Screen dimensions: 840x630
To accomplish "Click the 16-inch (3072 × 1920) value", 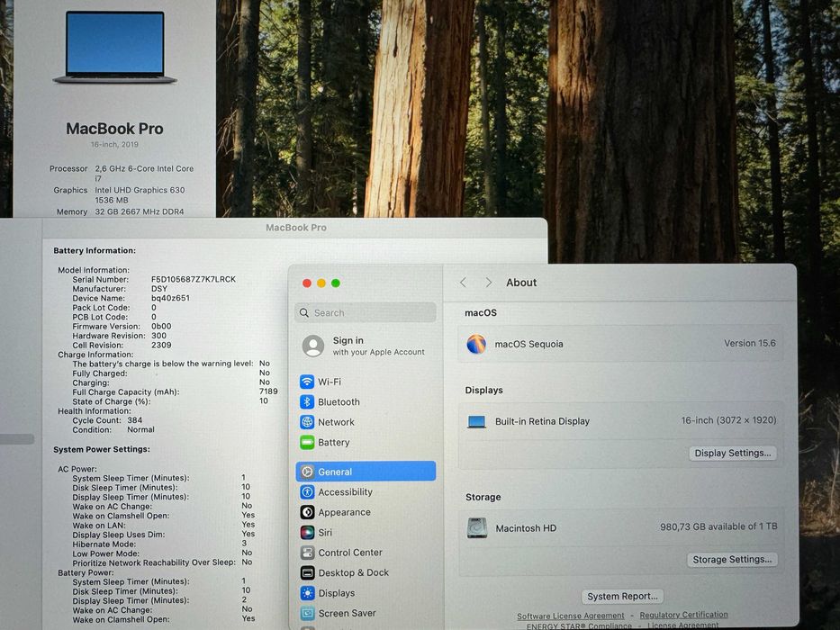I will point(728,420).
